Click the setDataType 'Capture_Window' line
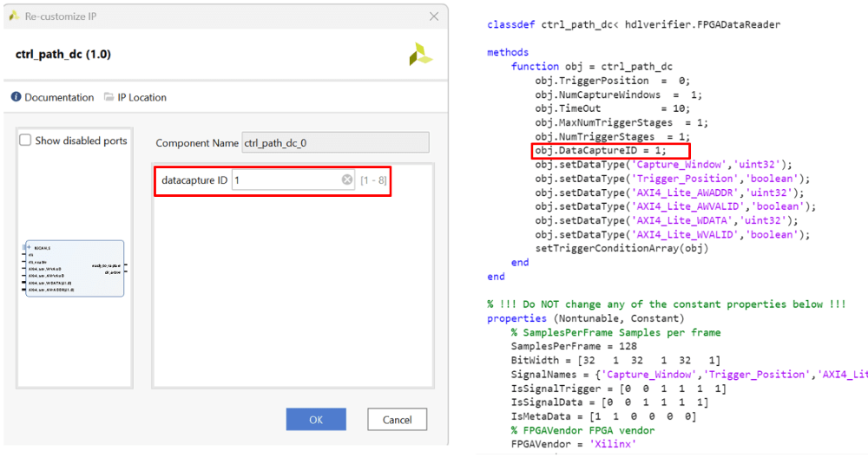 point(663,164)
